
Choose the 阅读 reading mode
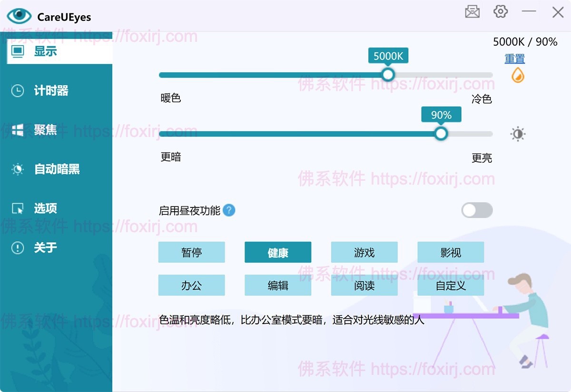point(364,285)
